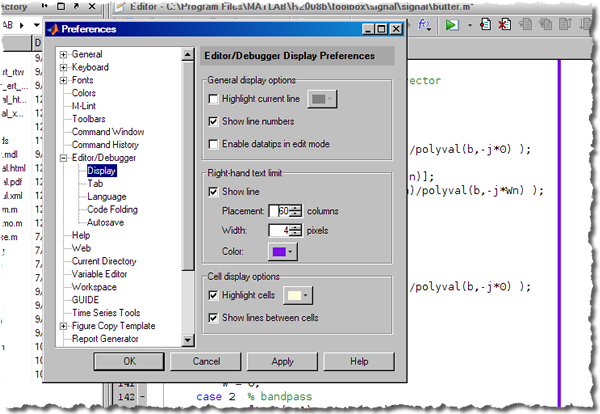Click the Apply button
600x414 pixels.
tap(282, 361)
